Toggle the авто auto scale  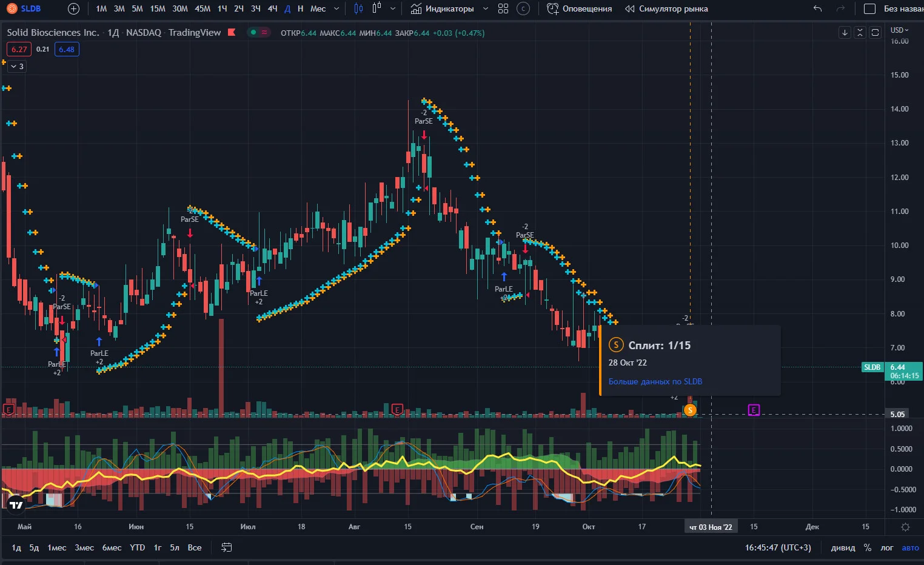pyautogui.click(x=910, y=547)
